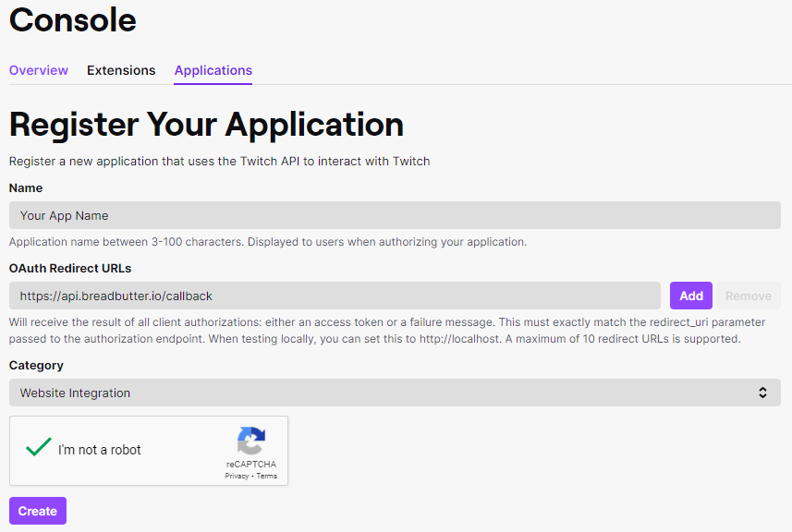Image resolution: width=792 pixels, height=532 pixels.
Task: Click the 'I'm not a robot' text
Action: [100, 450]
